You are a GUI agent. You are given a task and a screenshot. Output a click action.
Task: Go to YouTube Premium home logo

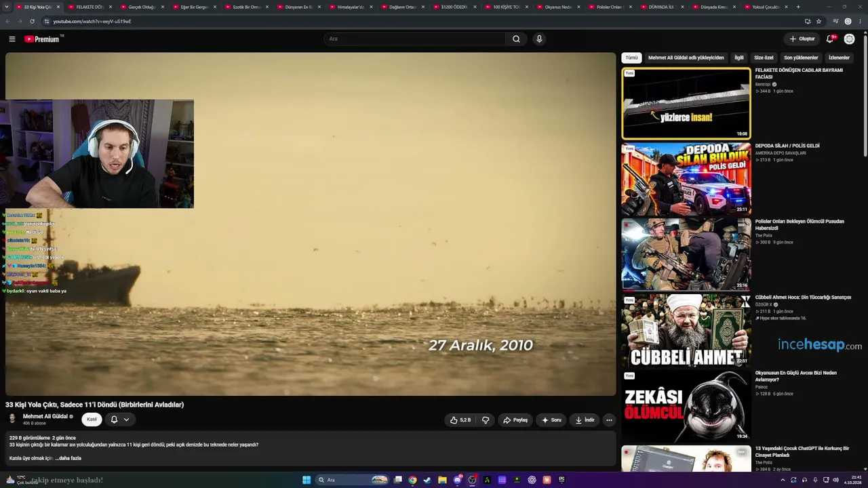pos(44,39)
